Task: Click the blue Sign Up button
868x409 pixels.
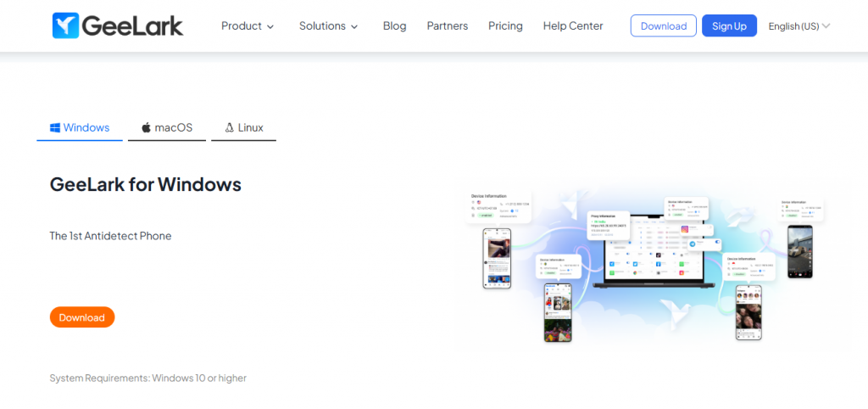Action: click(730, 26)
